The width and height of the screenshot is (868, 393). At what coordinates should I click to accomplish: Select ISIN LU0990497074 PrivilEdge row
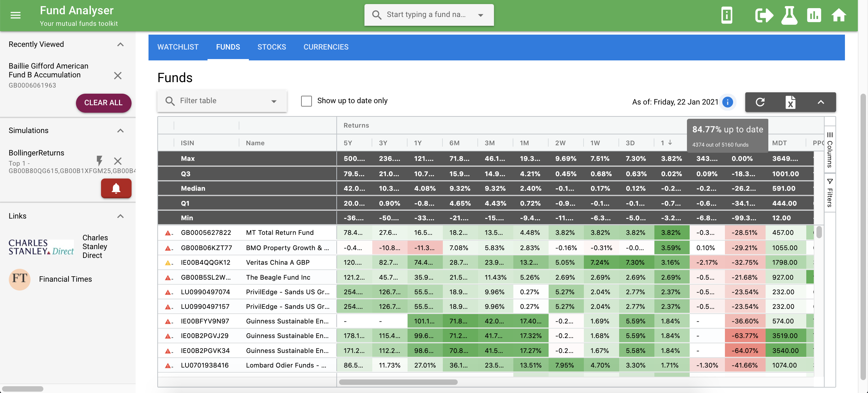(205, 292)
